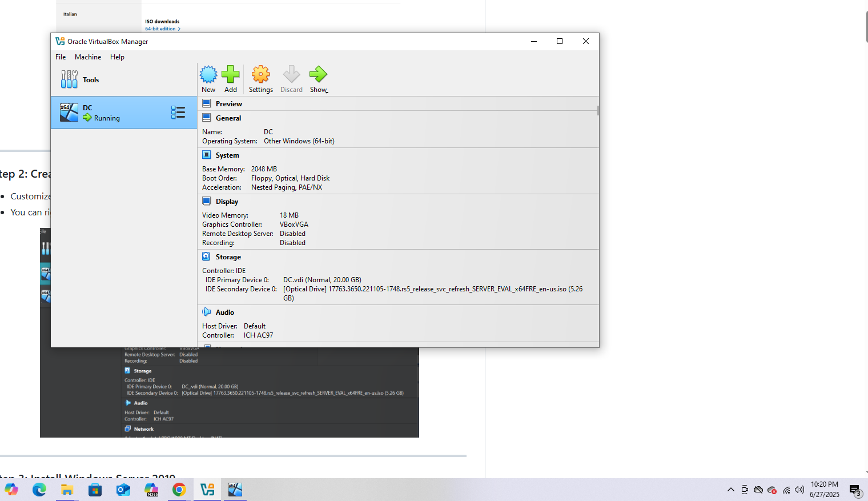Select the Tools entry in sidebar

tap(124, 80)
